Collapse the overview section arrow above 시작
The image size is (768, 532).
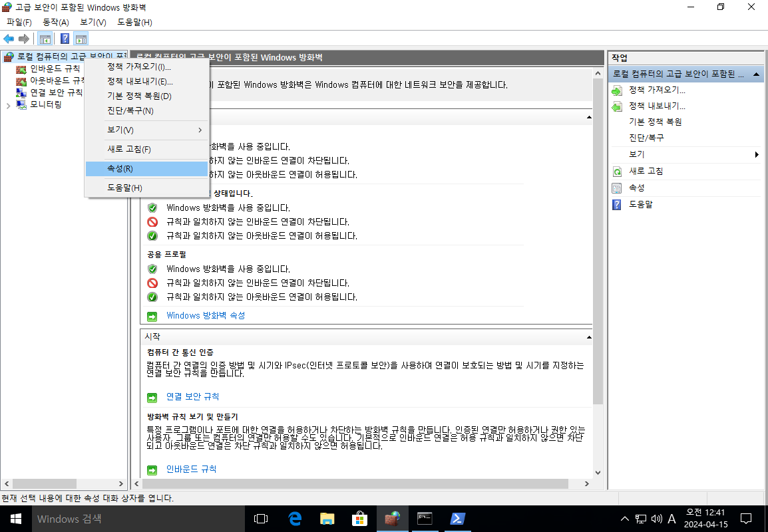(589, 118)
